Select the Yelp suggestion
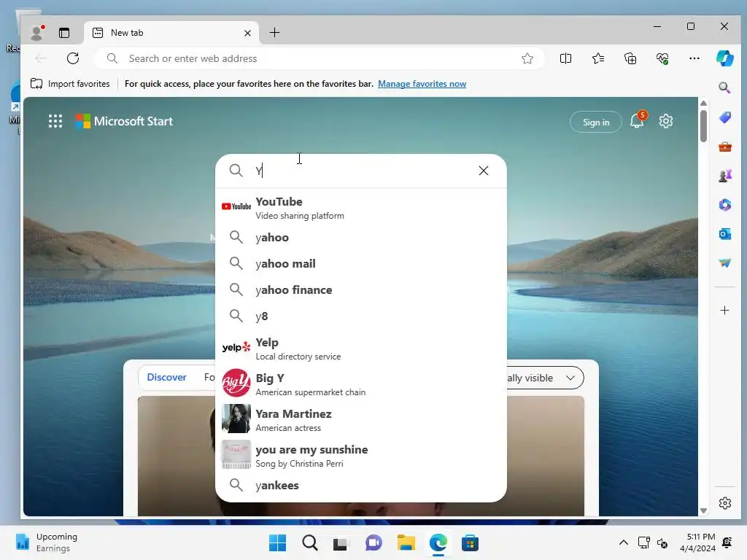The image size is (747, 560). (360, 349)
